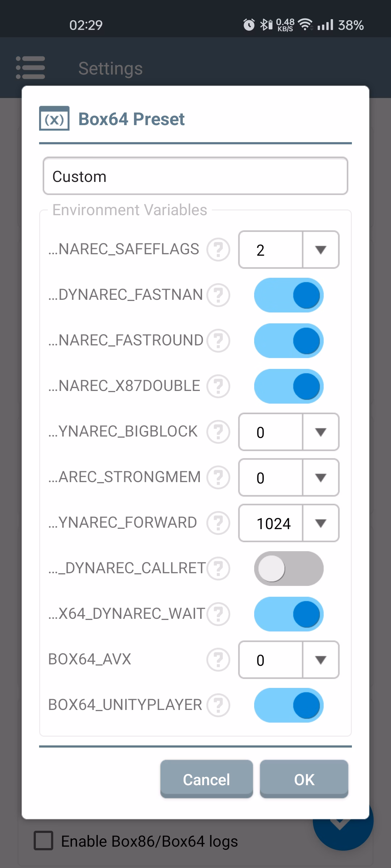
Task: Open the DYNAREC_BIGBLOCK dropdown
Action: 289,432
